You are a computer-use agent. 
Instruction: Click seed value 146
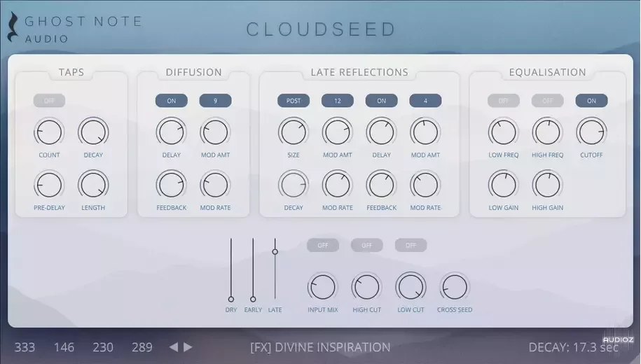pos(64,347)
